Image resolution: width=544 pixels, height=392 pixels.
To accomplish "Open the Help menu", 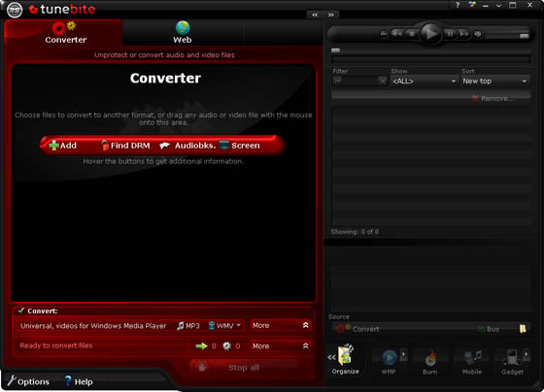I will point(79,381).
